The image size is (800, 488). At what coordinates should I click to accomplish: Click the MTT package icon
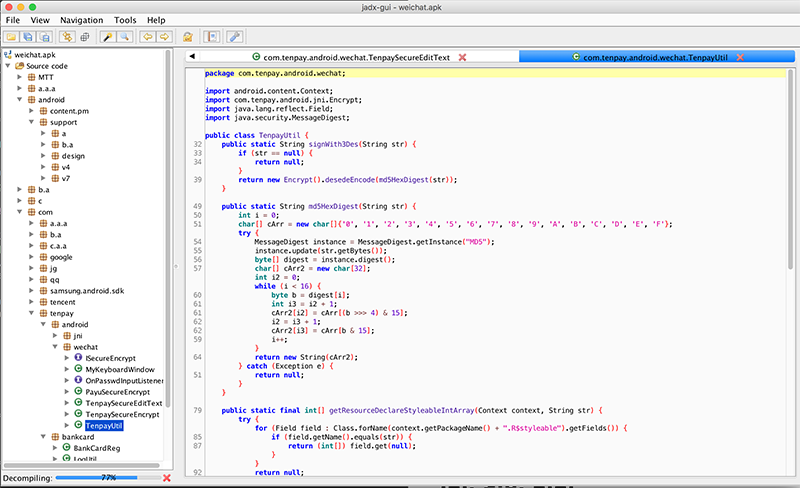pos(32,77)
